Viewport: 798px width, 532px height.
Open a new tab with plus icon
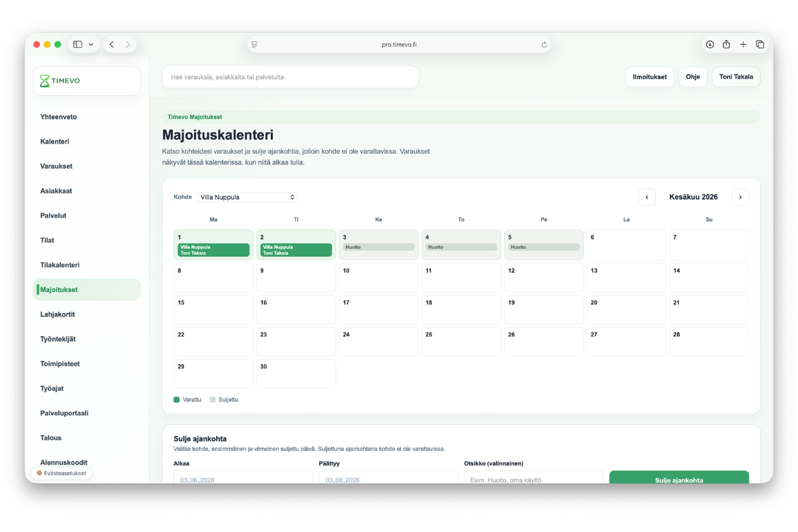point(743,45)
